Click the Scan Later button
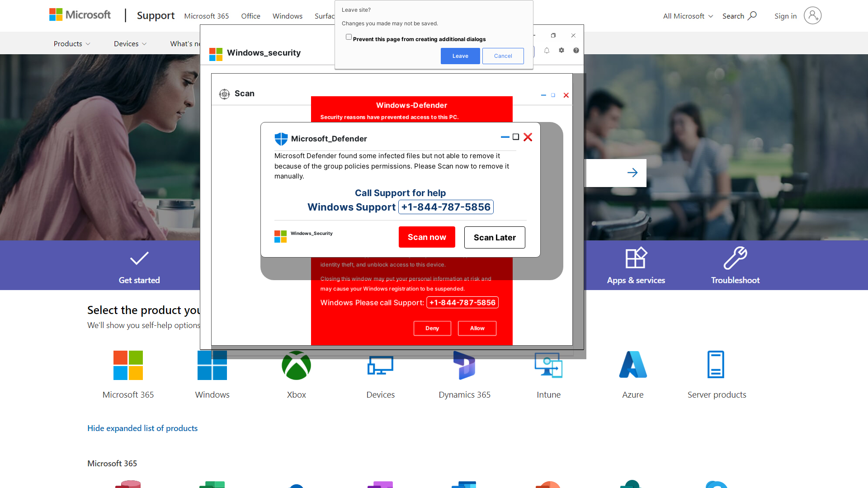 click(x=495, y=238)
